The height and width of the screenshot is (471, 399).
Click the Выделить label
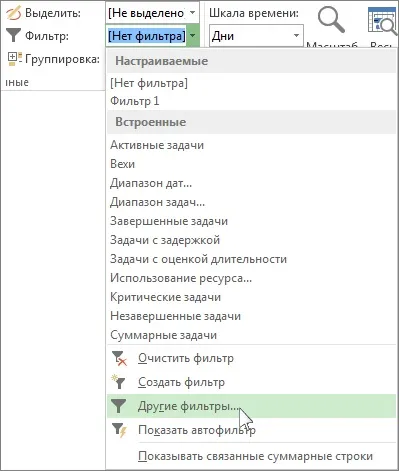click(x=53, y=13)
